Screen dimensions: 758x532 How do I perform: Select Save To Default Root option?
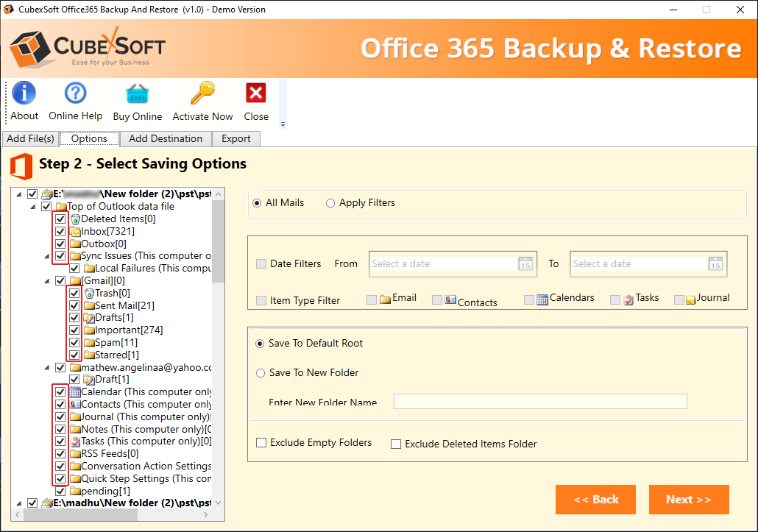260,344
